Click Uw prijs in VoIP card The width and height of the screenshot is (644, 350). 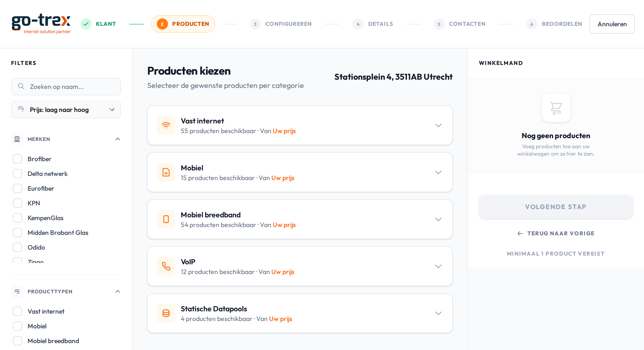click(x=283, y=272)
